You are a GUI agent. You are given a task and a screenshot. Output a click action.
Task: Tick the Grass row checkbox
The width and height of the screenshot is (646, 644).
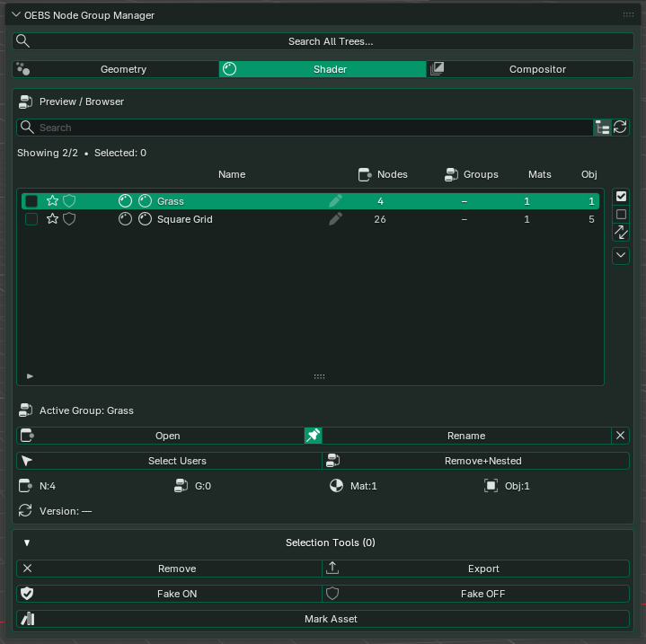31,201
